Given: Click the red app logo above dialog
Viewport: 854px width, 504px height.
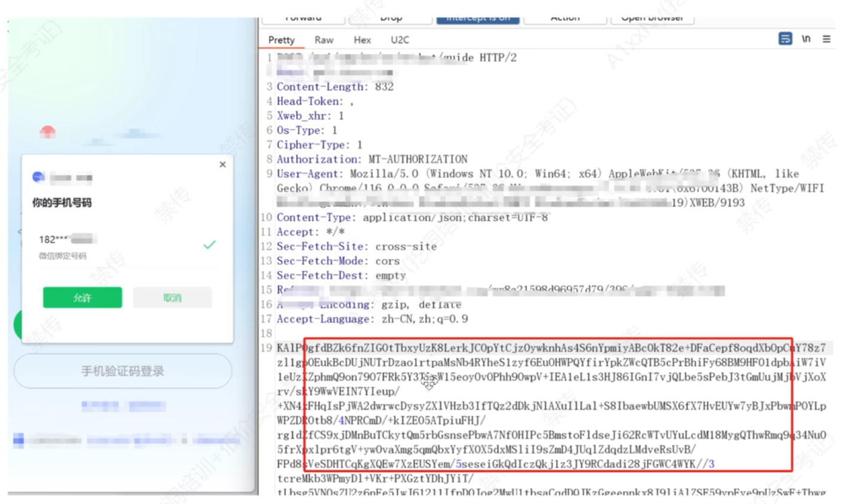Looking at the screenshot, I should point(48,132).
